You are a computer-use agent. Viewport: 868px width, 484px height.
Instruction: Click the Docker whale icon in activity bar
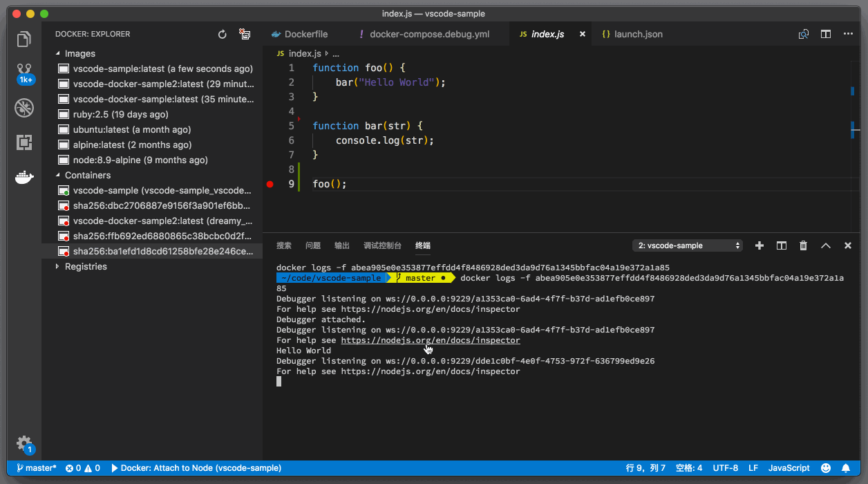click(24, 178)
